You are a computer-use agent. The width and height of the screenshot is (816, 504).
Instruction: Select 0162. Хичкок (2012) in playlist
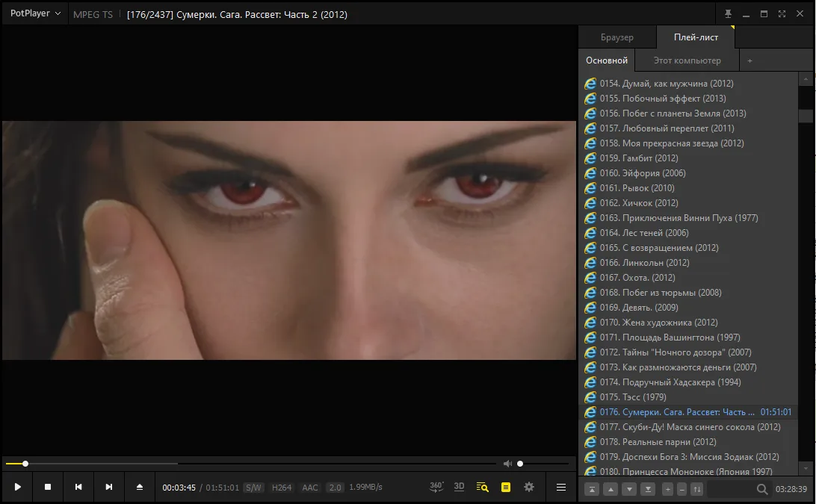(x=687, y=203)
